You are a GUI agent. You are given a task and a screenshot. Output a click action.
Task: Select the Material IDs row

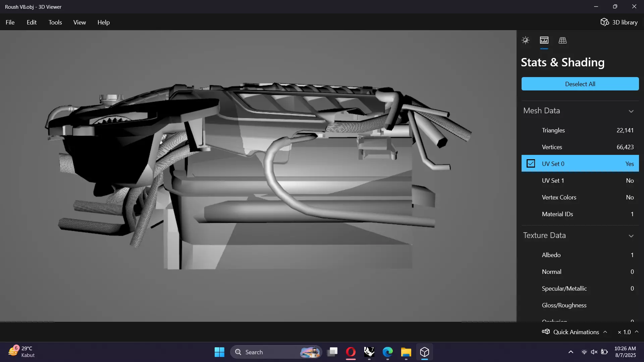tap(580, 214)
